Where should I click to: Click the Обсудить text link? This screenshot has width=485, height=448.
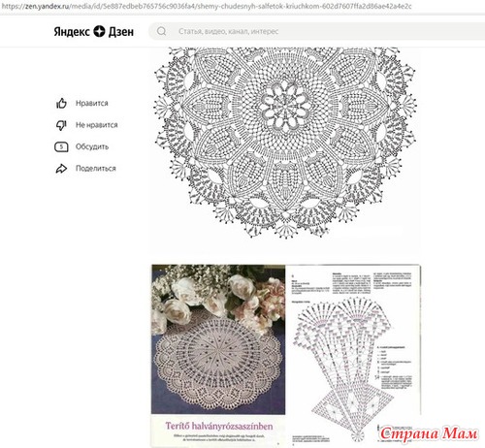point(92,146)
